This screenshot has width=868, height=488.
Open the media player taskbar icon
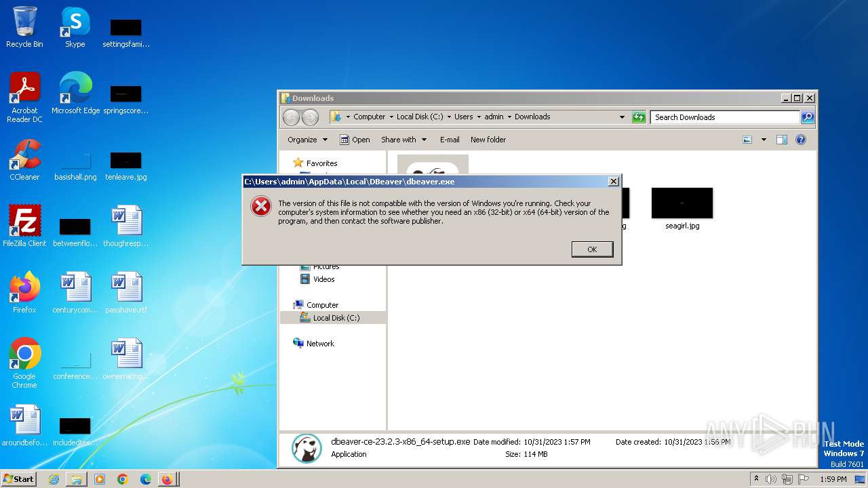[100, 479]
